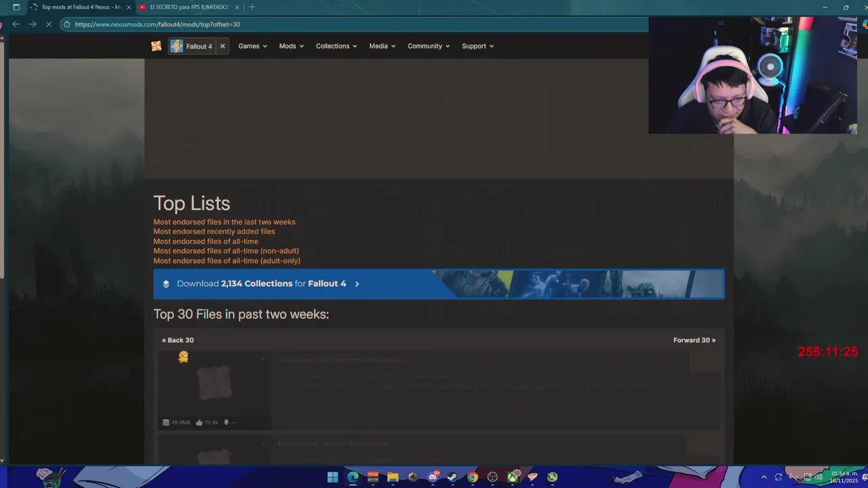View site information lock icon
This screenshot has height=488, width=868.
tap(66, 24)
